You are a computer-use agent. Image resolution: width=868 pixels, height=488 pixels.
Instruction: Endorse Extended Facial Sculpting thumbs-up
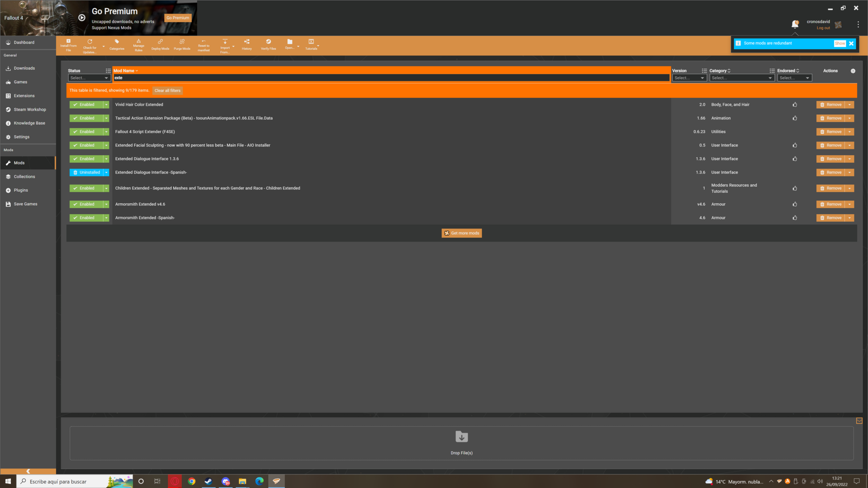pyautogui.click(x=795, y=145)
